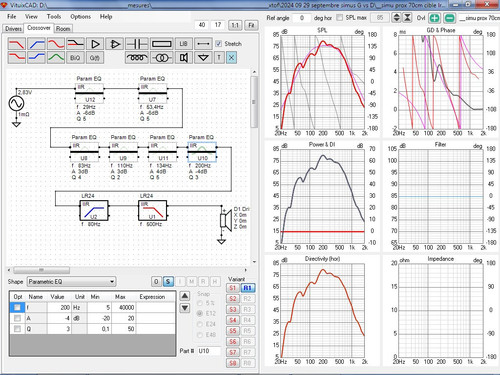Click the green plus overlay button
Screen dimensions: 500x375
click(434, 18)
